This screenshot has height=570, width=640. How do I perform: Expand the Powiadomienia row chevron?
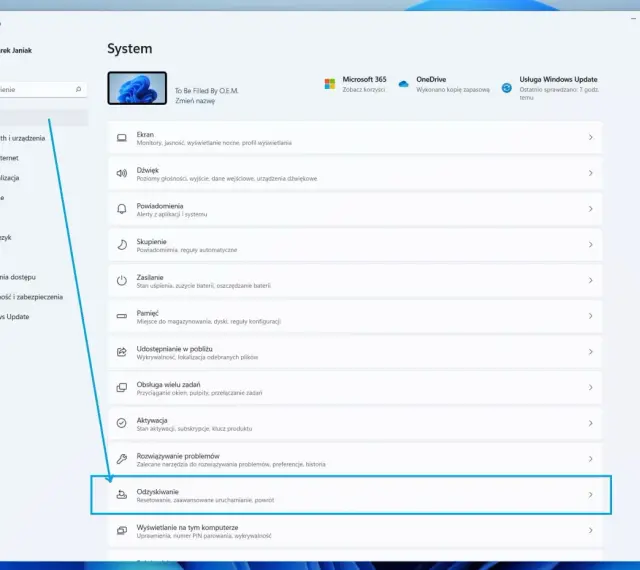pyautogui.click(x=591, y=209)
